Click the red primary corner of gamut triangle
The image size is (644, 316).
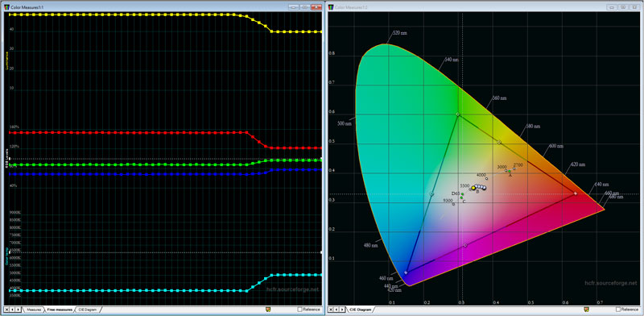[575, 193]
